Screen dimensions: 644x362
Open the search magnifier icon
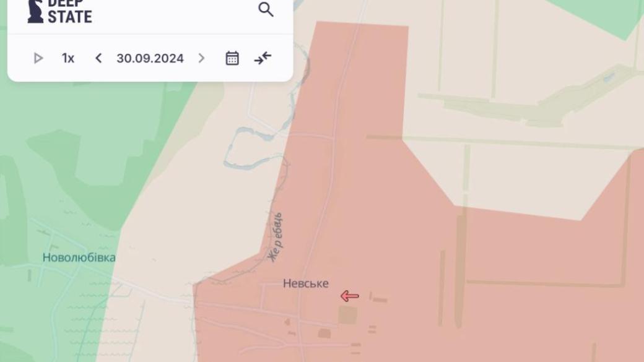(x=266, y=9)
